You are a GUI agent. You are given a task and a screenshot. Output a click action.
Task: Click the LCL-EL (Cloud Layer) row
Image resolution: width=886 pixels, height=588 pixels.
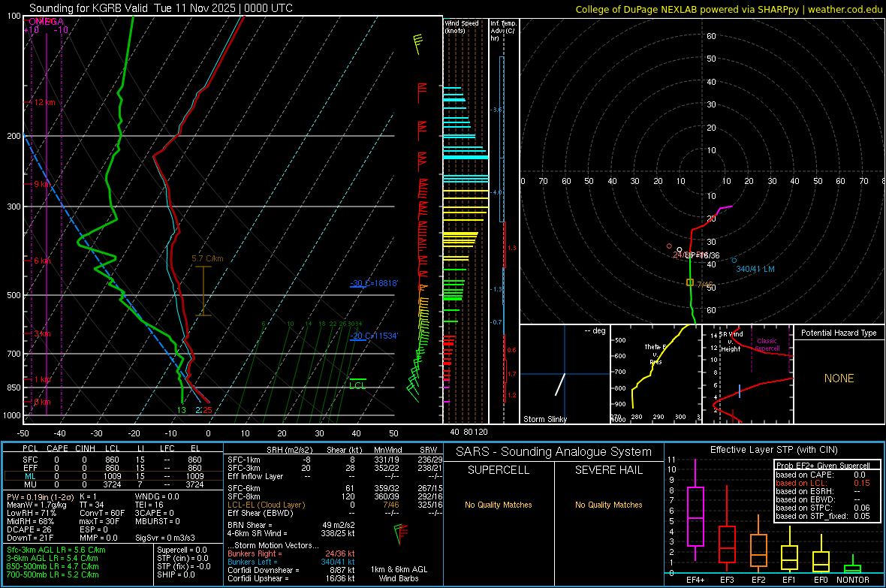[335, 505]
